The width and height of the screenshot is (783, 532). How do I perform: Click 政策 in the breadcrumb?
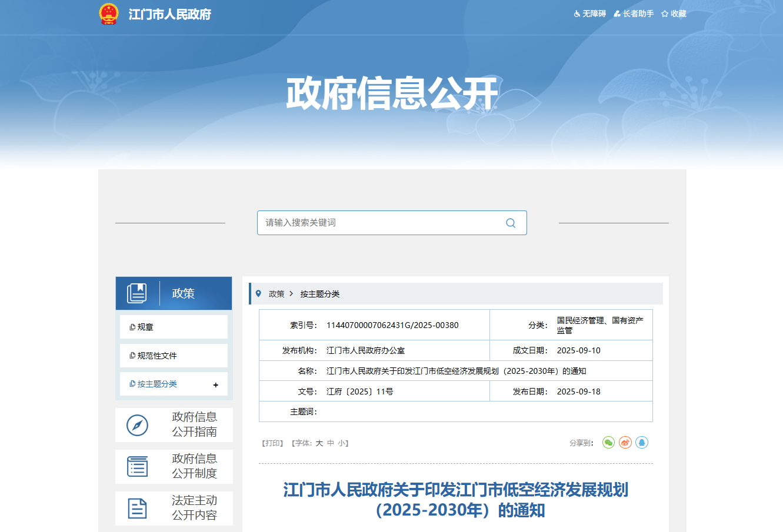click(x=276, y=294)
